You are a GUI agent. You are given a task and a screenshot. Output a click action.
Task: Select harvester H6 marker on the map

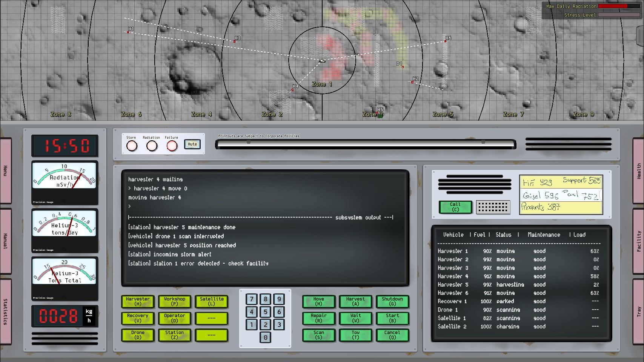click(x=445, y=41)
